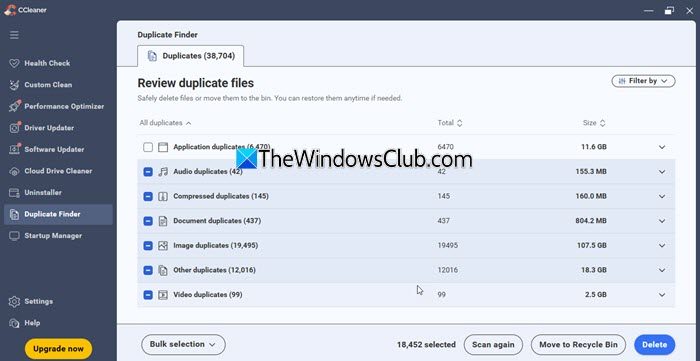This screenshot has width=700, height=361.
Task: Click the Document duplicates page icon
Action: 163,221
